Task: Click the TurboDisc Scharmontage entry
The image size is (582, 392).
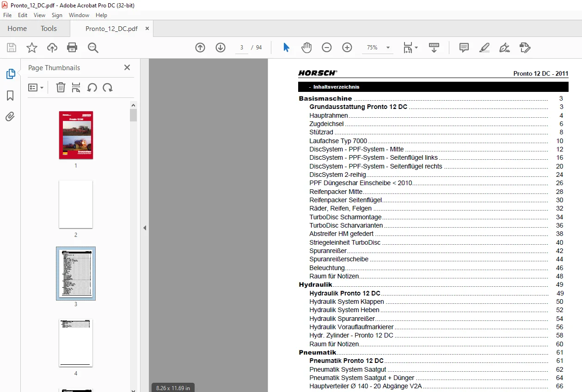Action: pyautogui.click(x=346, y=217)
